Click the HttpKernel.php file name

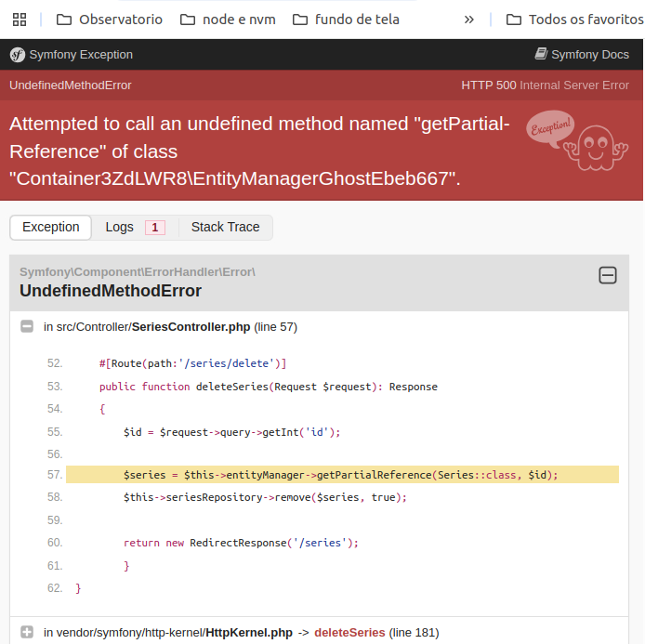click(x=249, y=633)
